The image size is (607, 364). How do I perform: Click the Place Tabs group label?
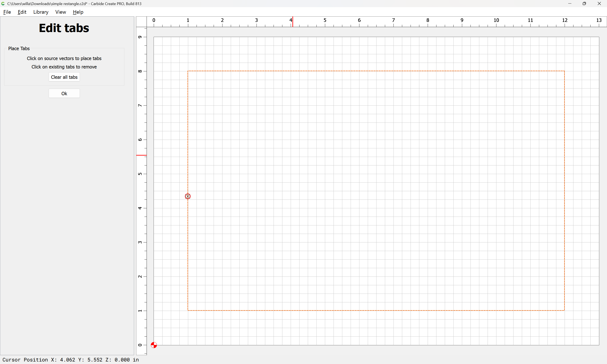pyautogui.click(x=19, y=48)
